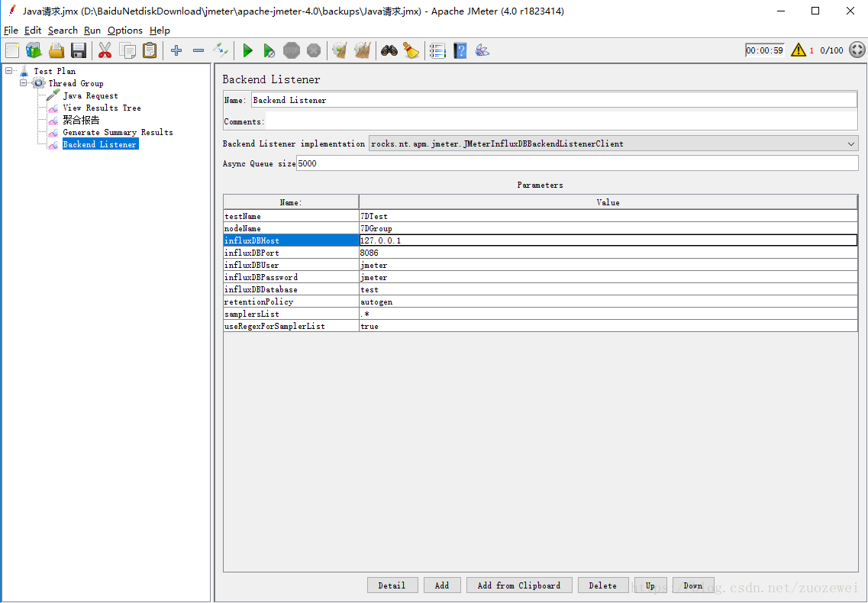Click influxDBDatabase value test

tap(608, 289)
